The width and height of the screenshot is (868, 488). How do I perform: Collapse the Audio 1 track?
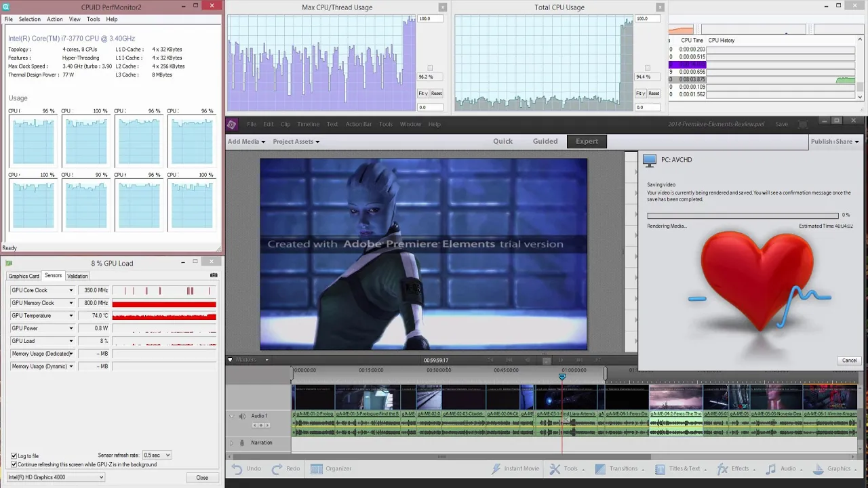click(231, 415)
